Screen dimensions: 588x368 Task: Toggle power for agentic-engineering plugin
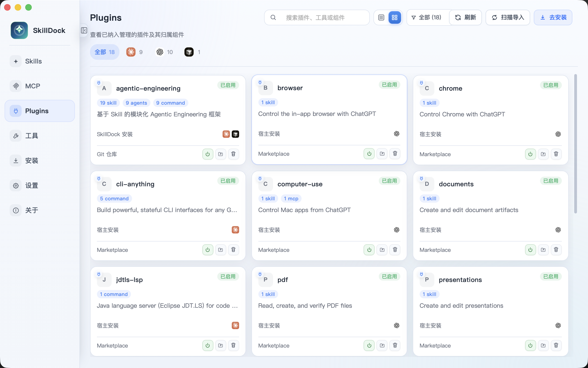[x=208, y=154]
